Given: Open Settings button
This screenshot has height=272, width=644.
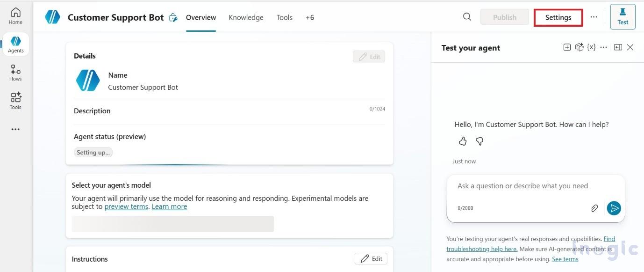Looking at the screenshot, I should pos(558,17).
